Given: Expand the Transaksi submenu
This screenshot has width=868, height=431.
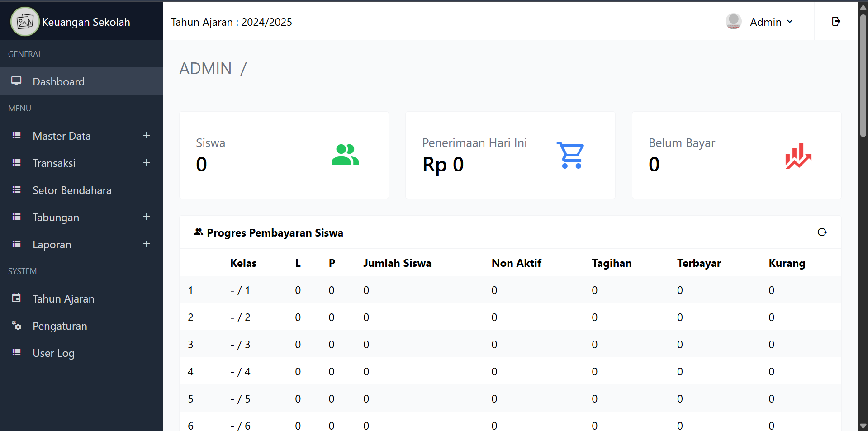Looking at the screenshot, I should 146,163.
